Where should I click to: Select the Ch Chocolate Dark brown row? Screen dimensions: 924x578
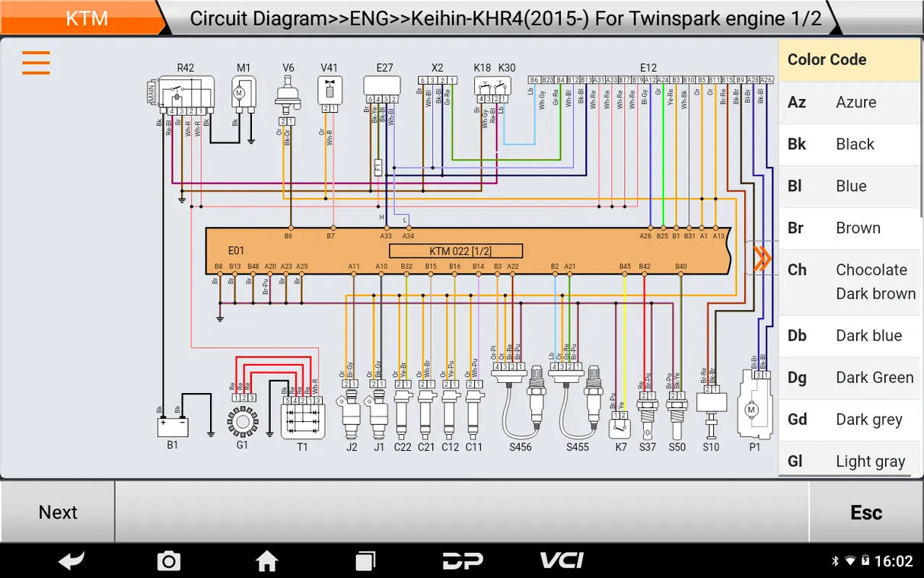[x=849, y=282]
